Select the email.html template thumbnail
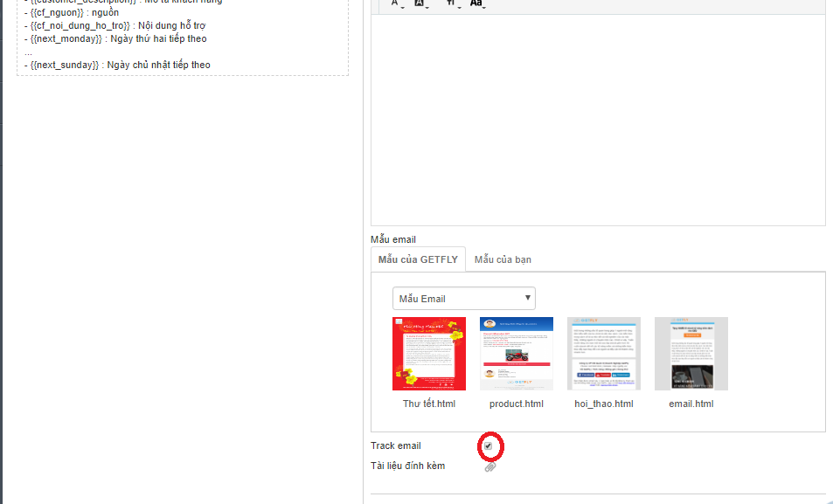Viewport: 833px width, 504px height. click(691, 354)
